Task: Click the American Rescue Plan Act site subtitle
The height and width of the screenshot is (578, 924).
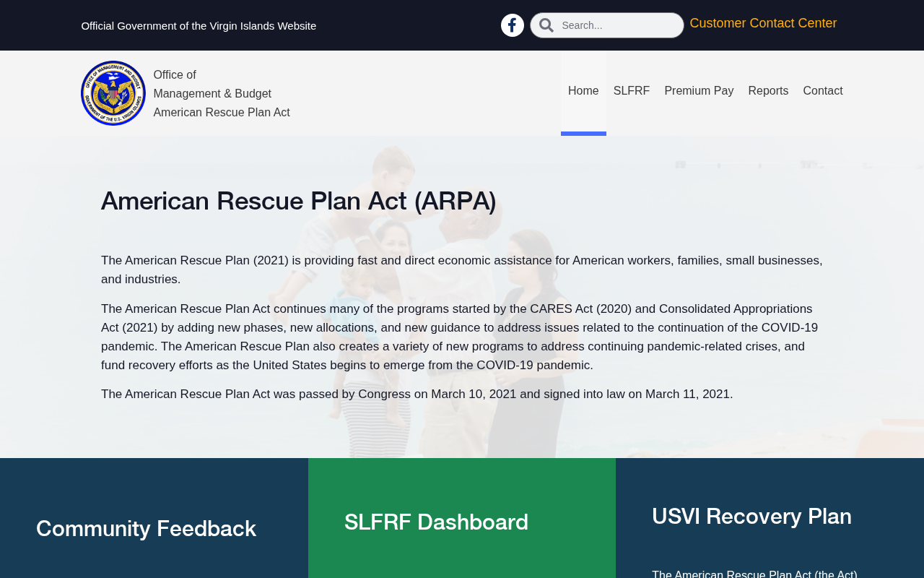Action: pyautogui.click(x=222, y=113)
